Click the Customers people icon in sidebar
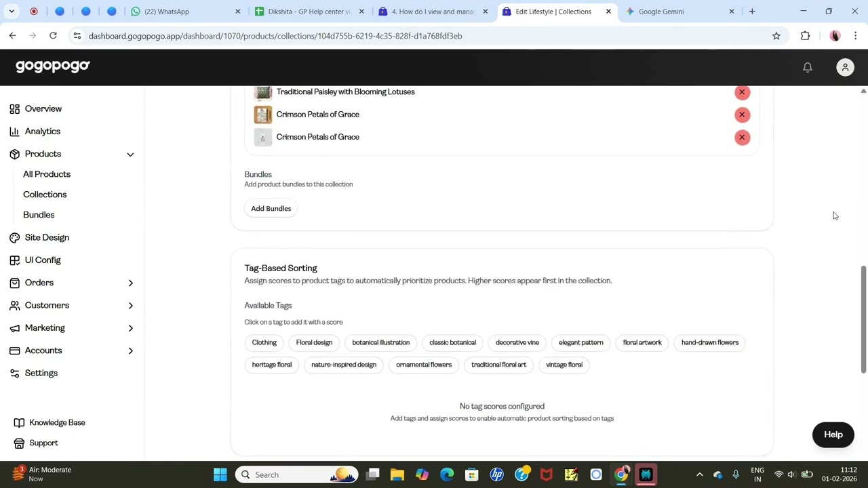This screenshot has height=488, width=868. point(14,305)
